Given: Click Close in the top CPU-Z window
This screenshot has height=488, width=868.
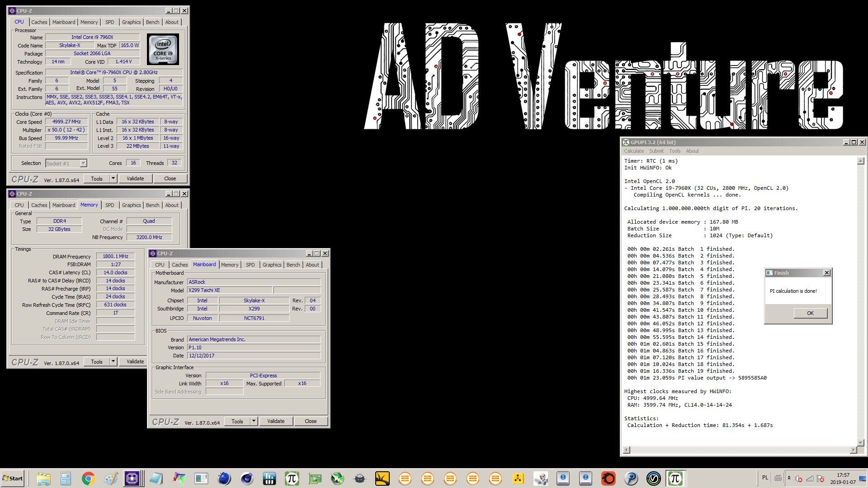Looking at the screenshot, I should tap(170, 178).
